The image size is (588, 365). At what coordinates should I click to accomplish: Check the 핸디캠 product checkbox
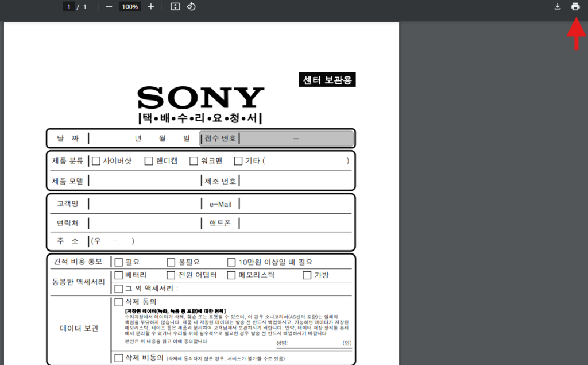pos(149,161)
